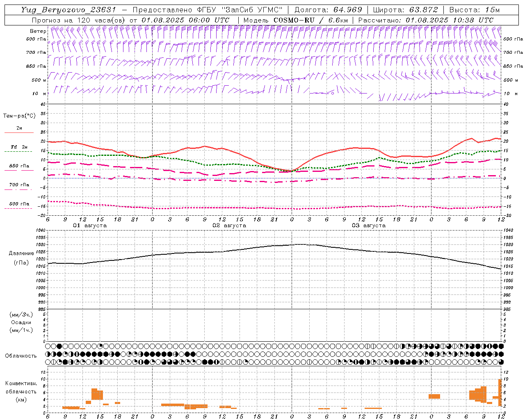Viewport: 525px width, 420px height.
Task: Click the station title Yug_Beryozovo_23631
Action: pos(68,10)
